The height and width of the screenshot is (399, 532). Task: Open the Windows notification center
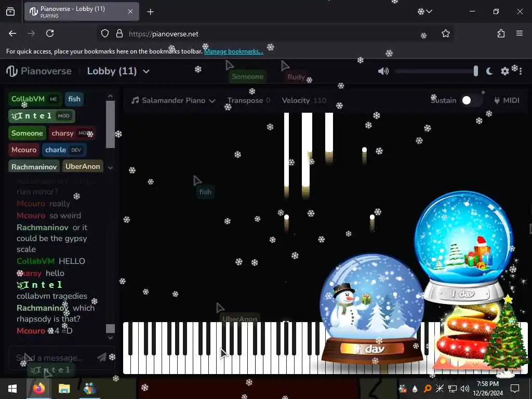click(x=515, y=389)
